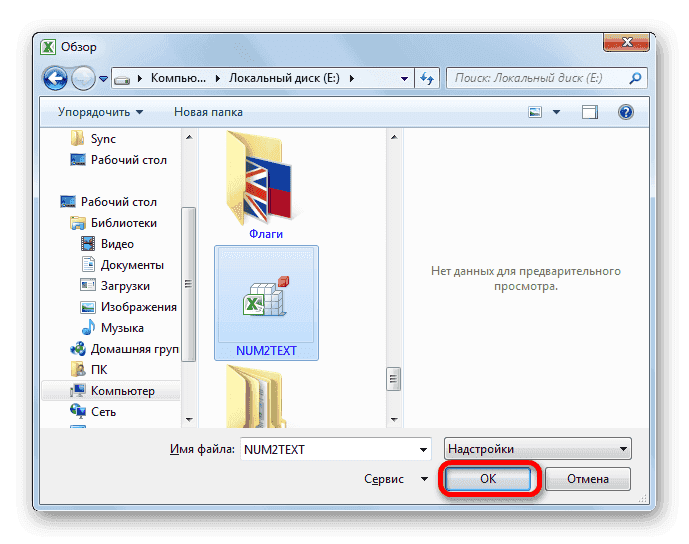Select the folder below NUM2TEXT
689x544 pixels.
(257, 397)
